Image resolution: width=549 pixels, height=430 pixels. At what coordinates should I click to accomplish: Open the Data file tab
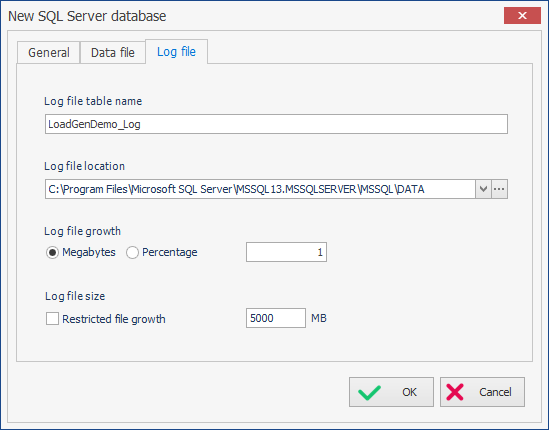click(113, 53)
